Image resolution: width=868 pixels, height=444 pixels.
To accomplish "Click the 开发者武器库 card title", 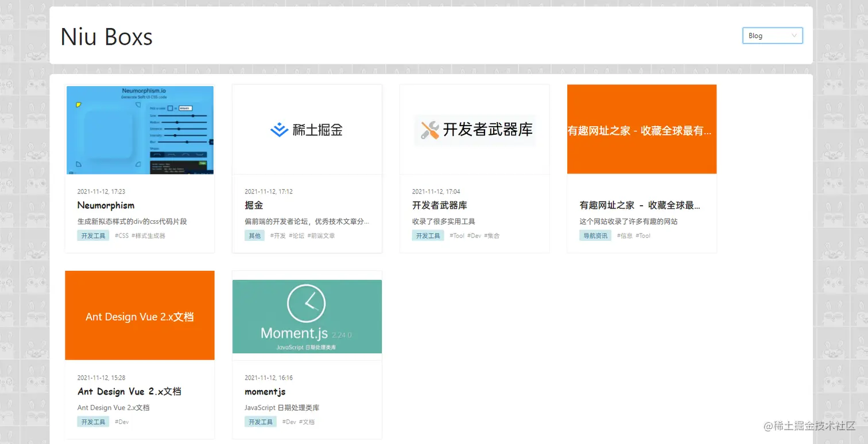I will point(440,205).
